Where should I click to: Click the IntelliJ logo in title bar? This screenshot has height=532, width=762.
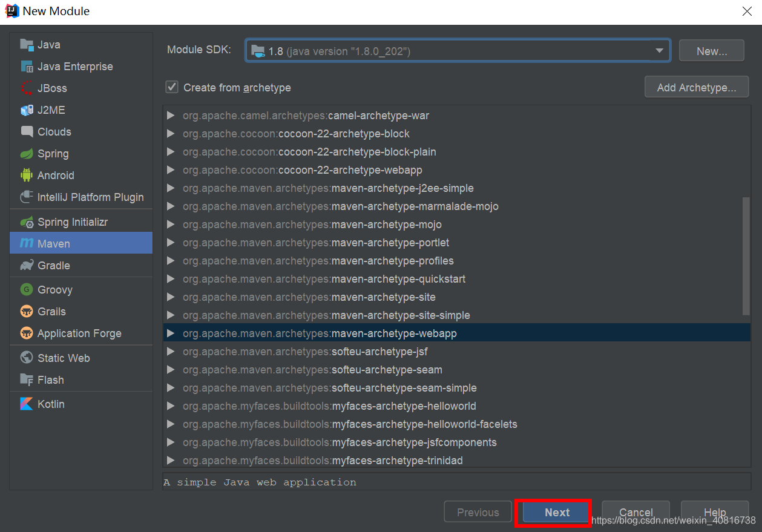11,11
